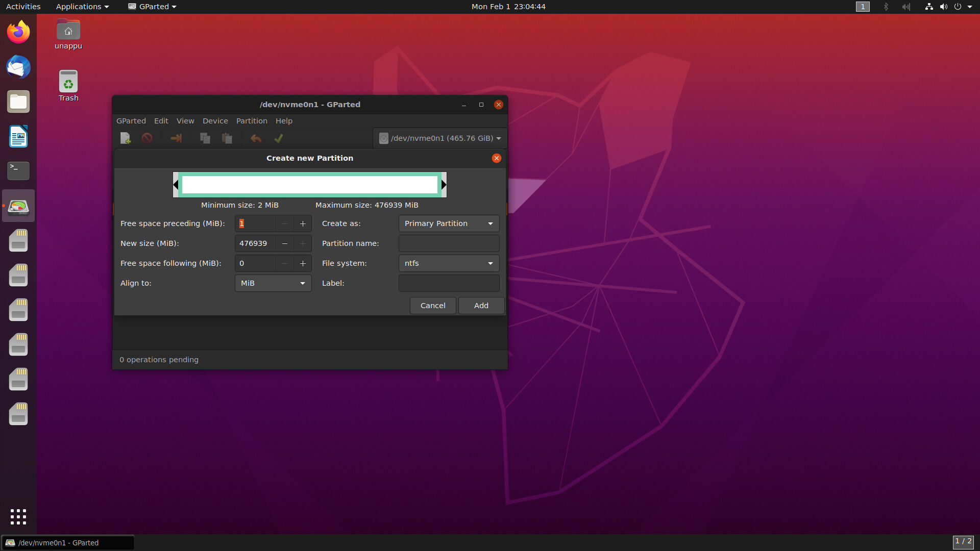Click the New size input field
This screenshot has width=980, height=551.
[x=255, y=243]
